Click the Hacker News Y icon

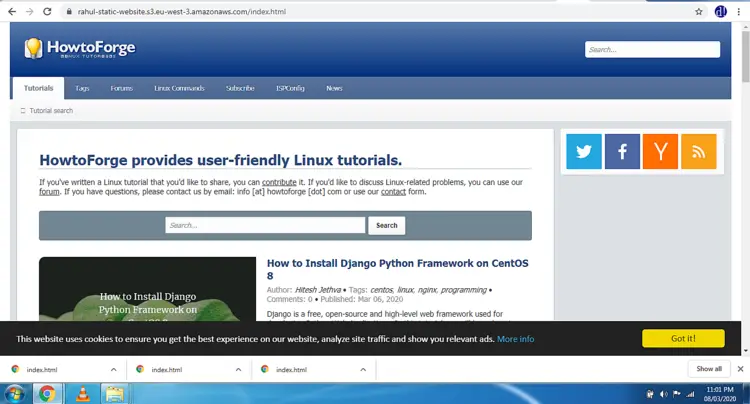[x=660, y=151]
